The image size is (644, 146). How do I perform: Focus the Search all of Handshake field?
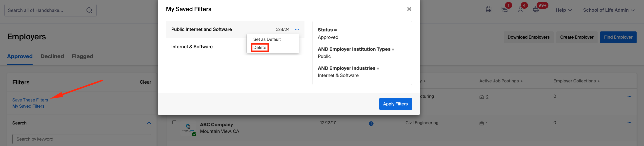tap(50, 10)
